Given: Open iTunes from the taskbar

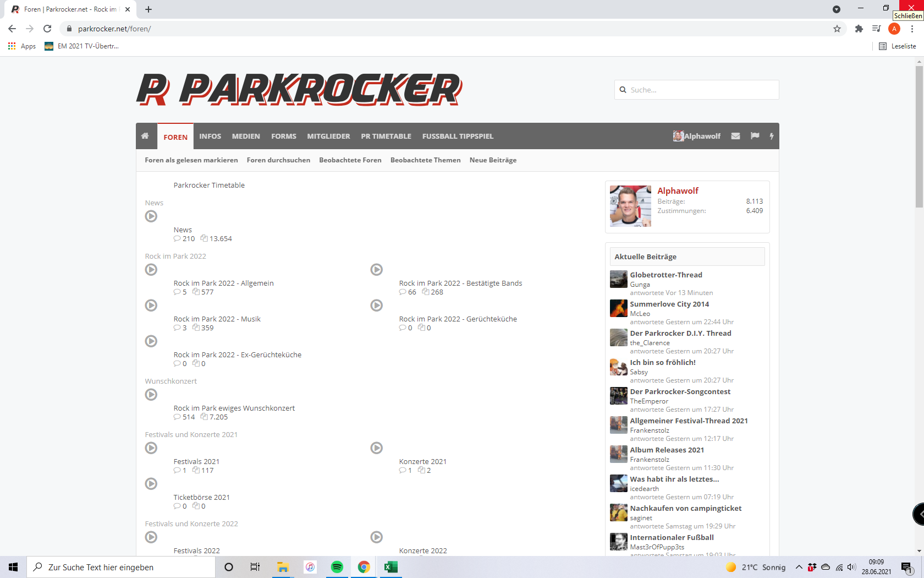Looking at the screenshot, I should pyautogui.click(x=310, y=567).
